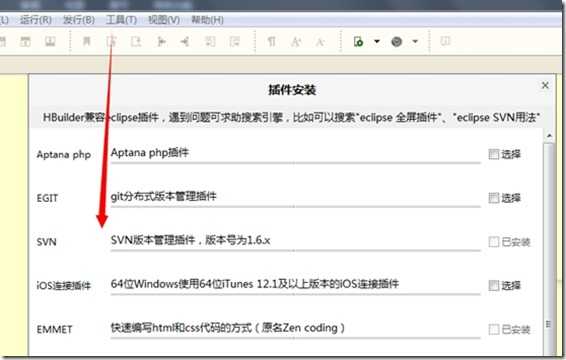Viewport: 566px width, 360px height.
Task: Click the 'SVN版本管理插件，版本号为1.6.x' description
Action: 190,240
